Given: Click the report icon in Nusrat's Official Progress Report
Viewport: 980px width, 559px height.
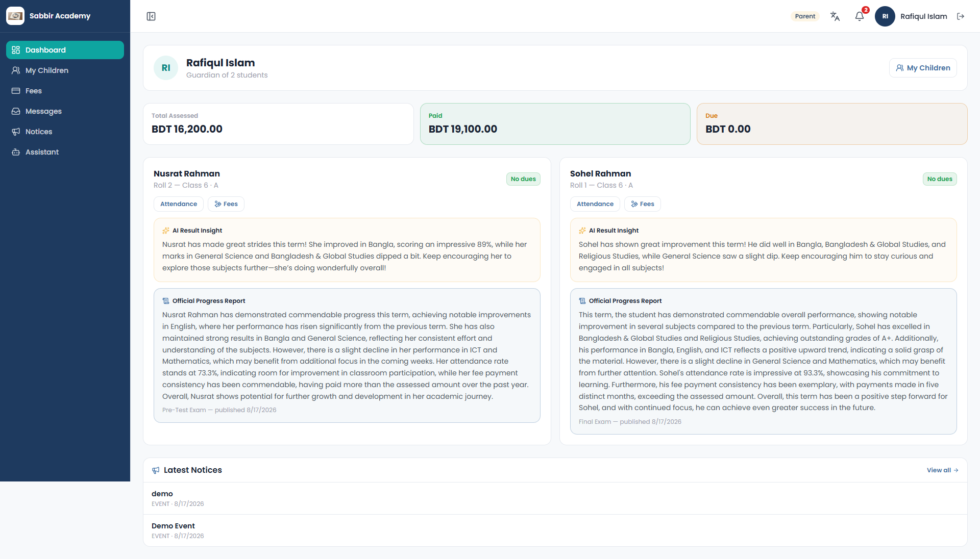Looking at the screenshot, I should point(166,301).
